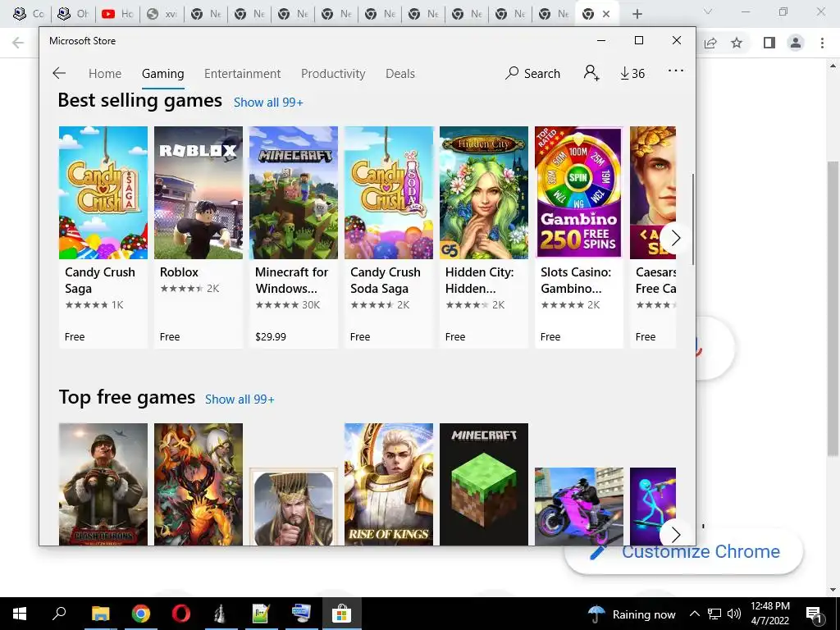Open the bearded emperor game tile
This screenshot has width=840, height=630.
pyautogui.click(x=294, y=507)
